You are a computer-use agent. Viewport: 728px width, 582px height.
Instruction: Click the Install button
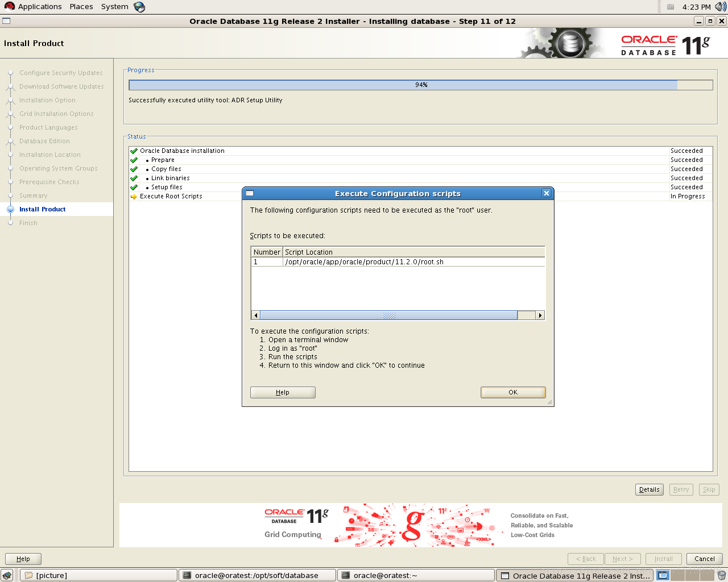tap(664, 559)
